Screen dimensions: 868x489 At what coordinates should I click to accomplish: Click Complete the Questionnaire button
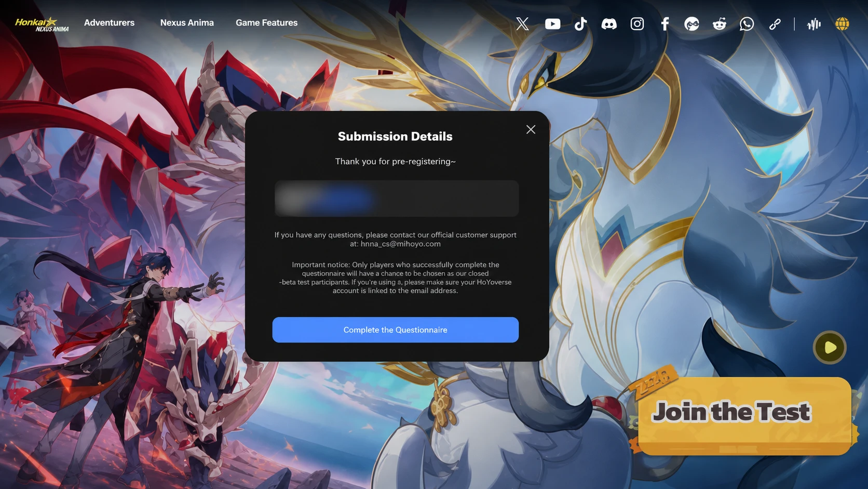point(396,330)
